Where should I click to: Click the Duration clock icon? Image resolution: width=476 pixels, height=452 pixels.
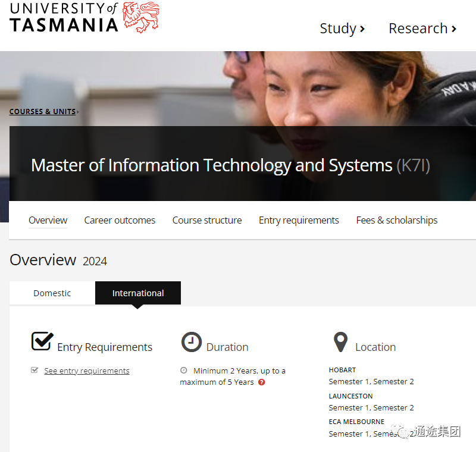(x=191, y=342)
